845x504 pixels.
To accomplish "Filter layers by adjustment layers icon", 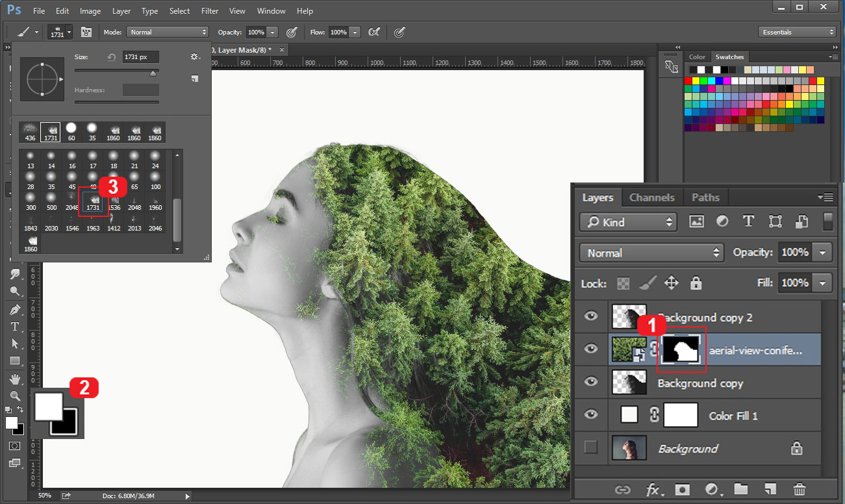I will pyautogui.click(x=722, y=221).
